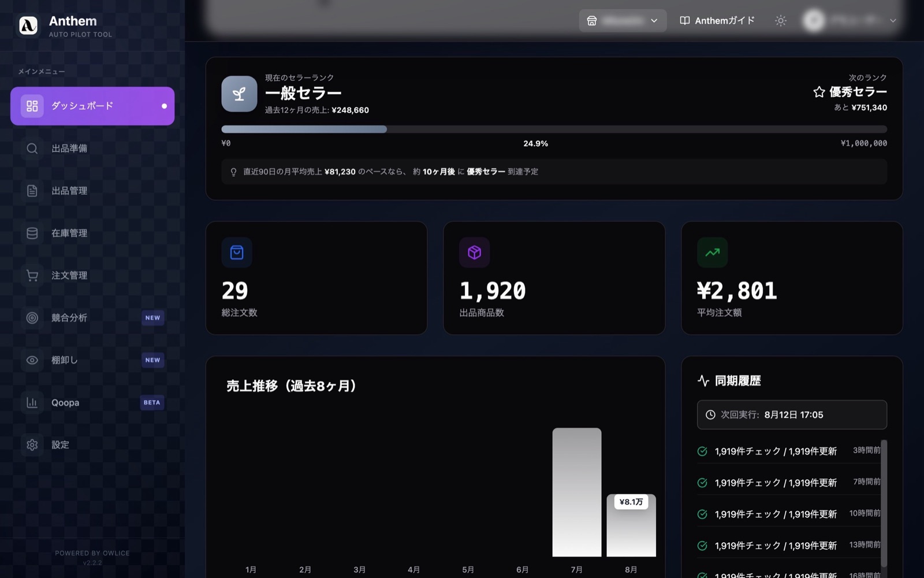Click the 1,920 出品商品数 value
The height and width of the screenshot is (578, 924).
tap(493, 291)
